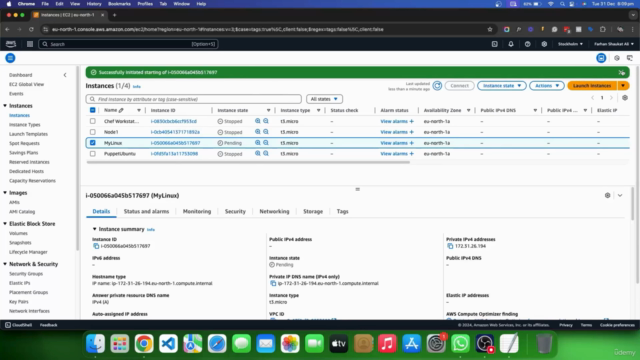Open the Instance state dropdown
640x360 pixels.
(x=502, y=86)
